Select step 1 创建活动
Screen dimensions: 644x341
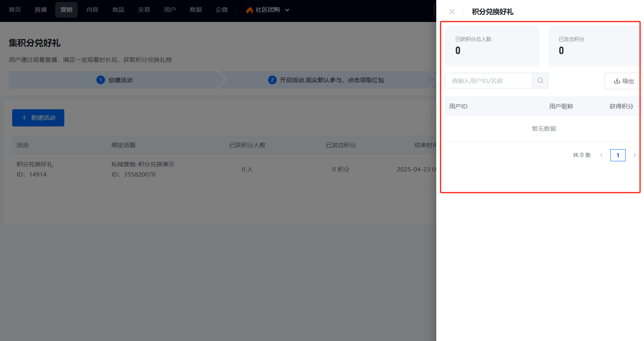pyautogui.click(x=114, y=80)
